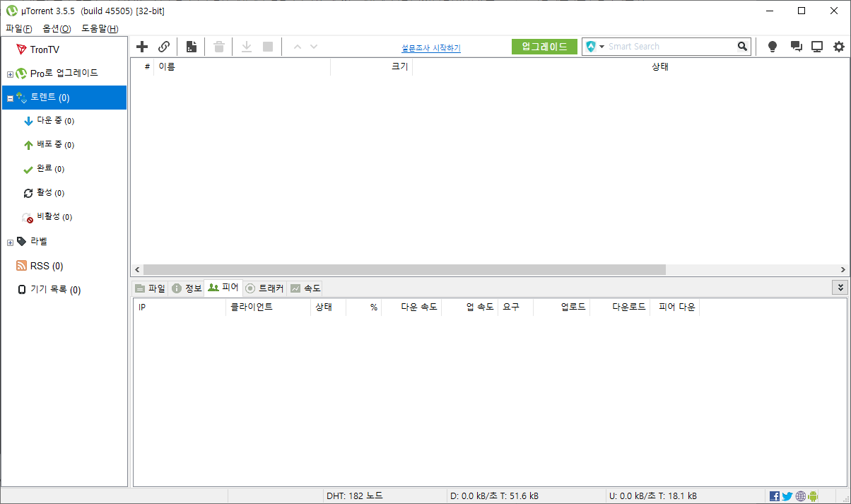Open the 도움말(H) menu
Image resolution: width=851 pixels, height=504 pixels.
pos(100,29)
